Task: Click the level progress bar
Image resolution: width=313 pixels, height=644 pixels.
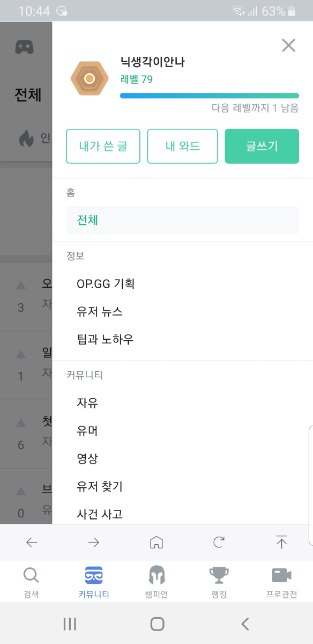Action: coord(209,96)
